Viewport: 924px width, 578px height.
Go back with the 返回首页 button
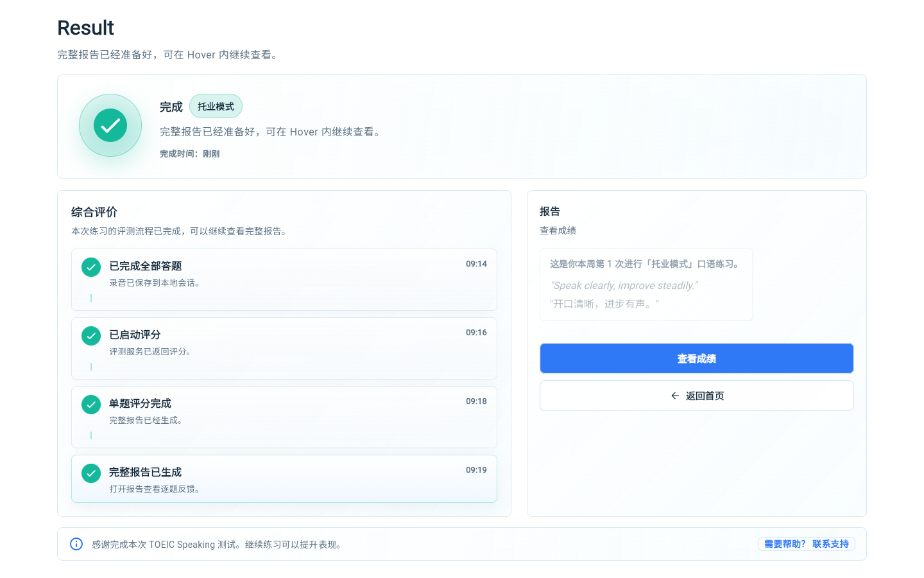[697, 396]
